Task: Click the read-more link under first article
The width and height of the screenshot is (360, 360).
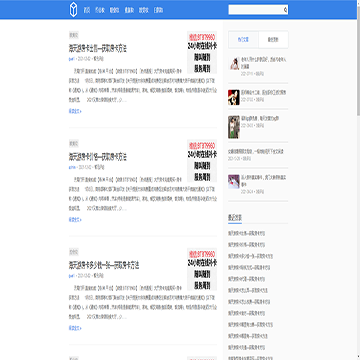Action: 75,111
